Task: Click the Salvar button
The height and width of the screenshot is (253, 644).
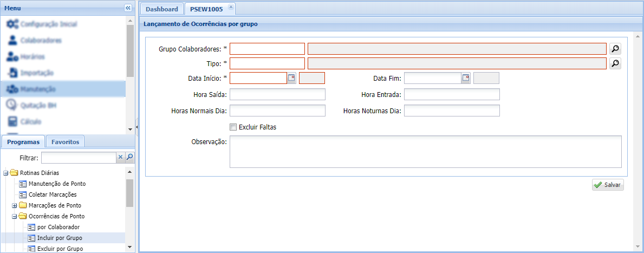Action: 608,185
